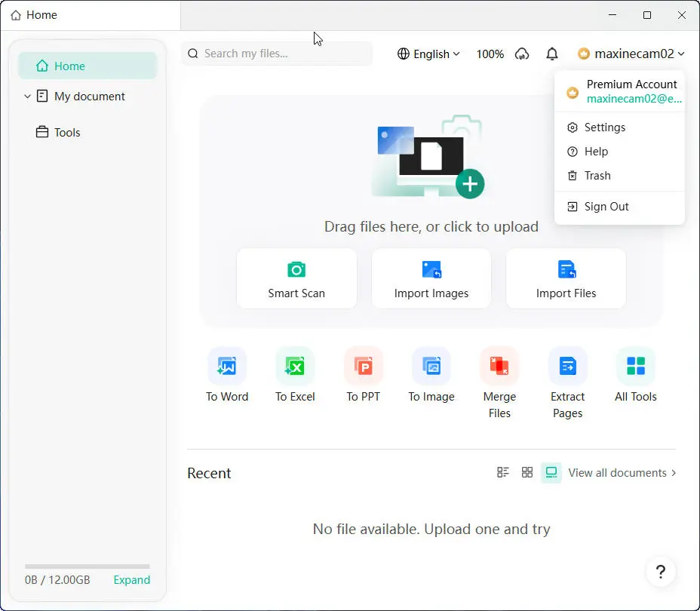Maximize the application window
Image resolution: width=700 pixels, height=611 pixels.
pyautogui.click(x=647, y=15)
